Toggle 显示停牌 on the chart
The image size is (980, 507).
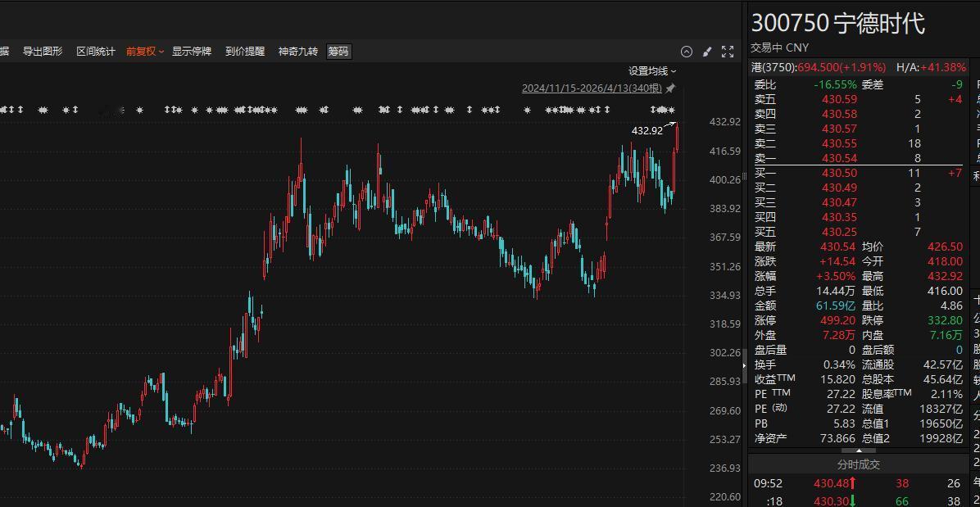pos(192,52)
